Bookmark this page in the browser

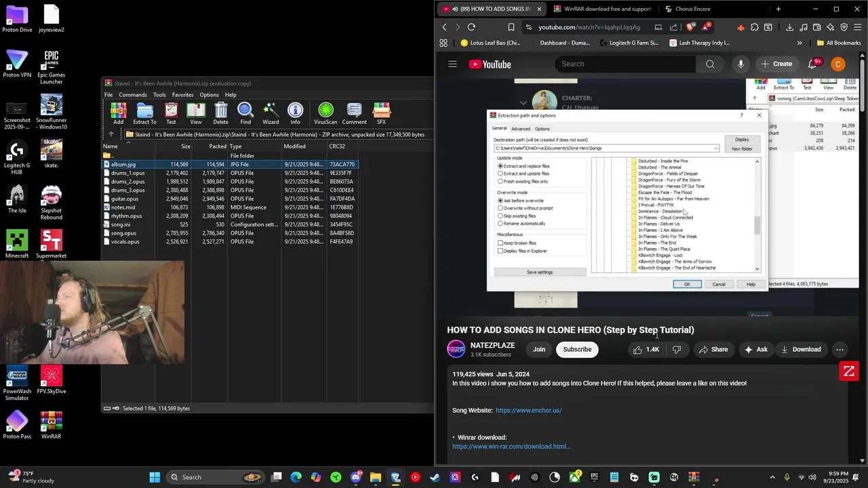point(511,27)
